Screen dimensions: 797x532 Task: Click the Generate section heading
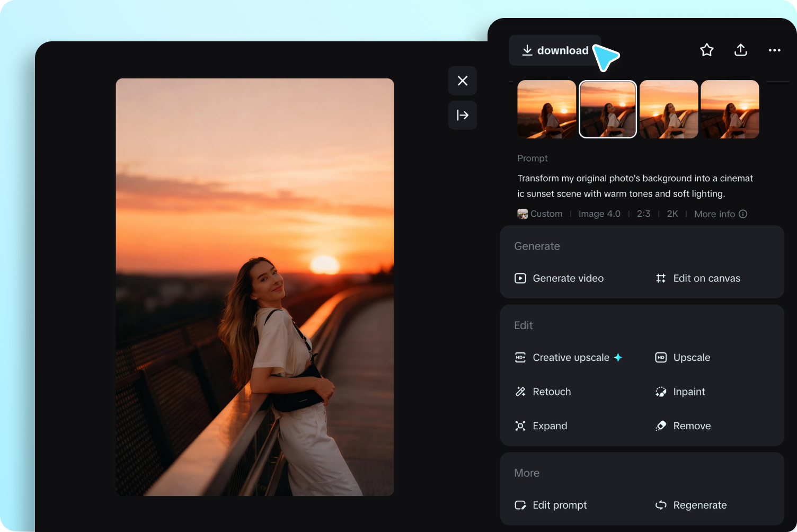[537, 246]
